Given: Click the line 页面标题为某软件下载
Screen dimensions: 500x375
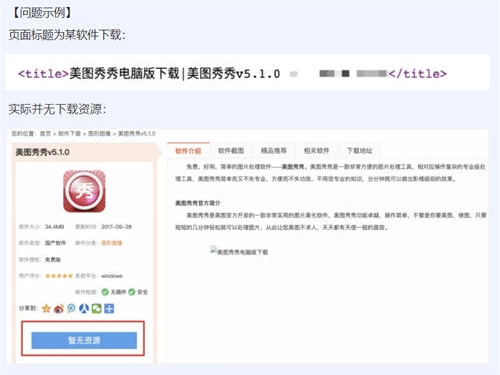Looking at the screenshot, I should pos(67,34).
